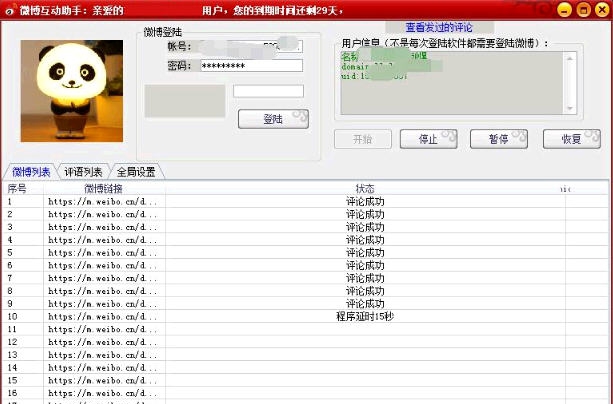Viewport: 613px width, 404px height.
Task: Select weibo link in row 16
Action: point(103,393)
